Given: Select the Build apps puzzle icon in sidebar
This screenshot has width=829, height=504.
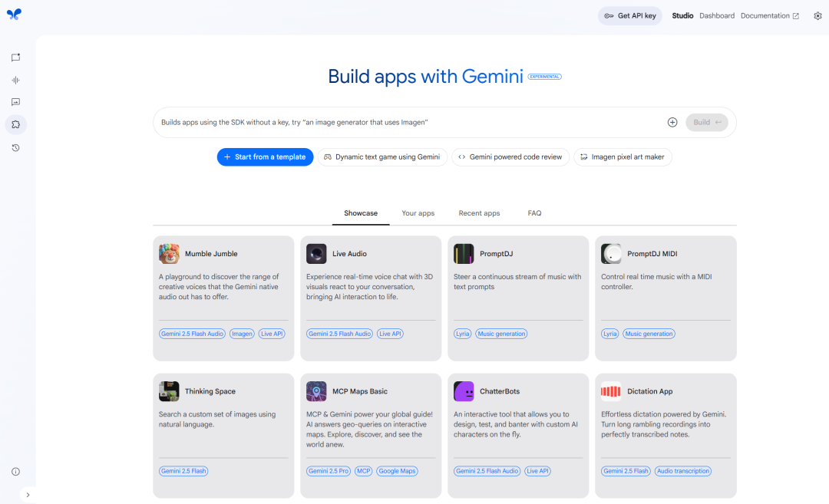Looking at the screenshot, I should [16, 125].
